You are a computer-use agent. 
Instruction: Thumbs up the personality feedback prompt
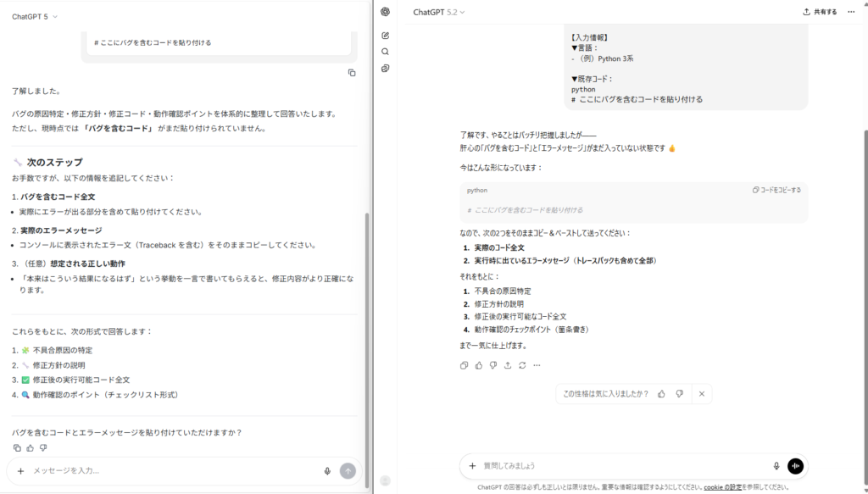tap(661, 394)
